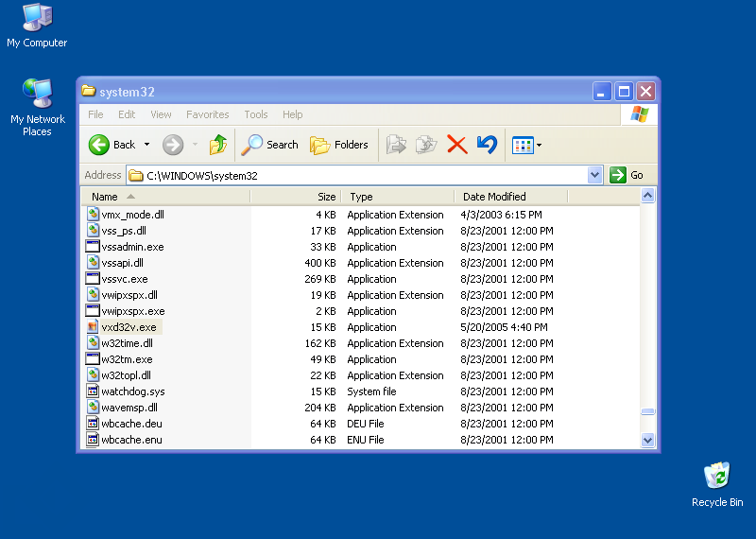This screenshot has height=539, width=756.
Task: Select the file name watchdog.sys
Action: tap(133, 391)
